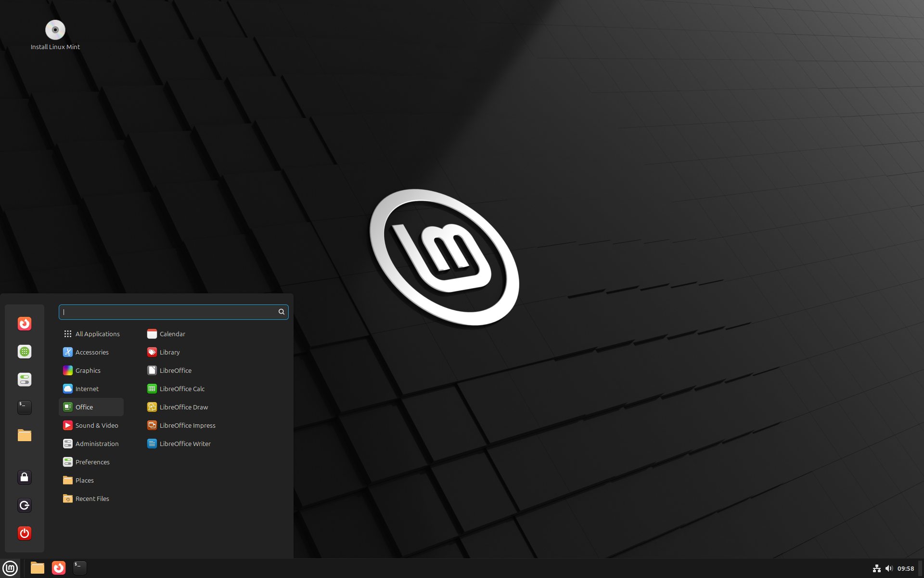Click the Places navigation item
The height and width of the screenshot is (578, 924).
(x=85, y=479)
